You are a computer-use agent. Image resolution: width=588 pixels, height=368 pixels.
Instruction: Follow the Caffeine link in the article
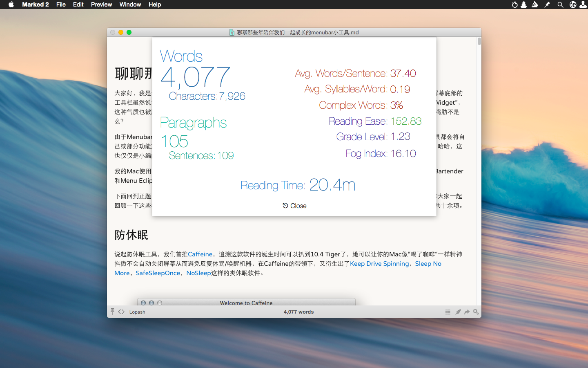[x=200, y=254]
